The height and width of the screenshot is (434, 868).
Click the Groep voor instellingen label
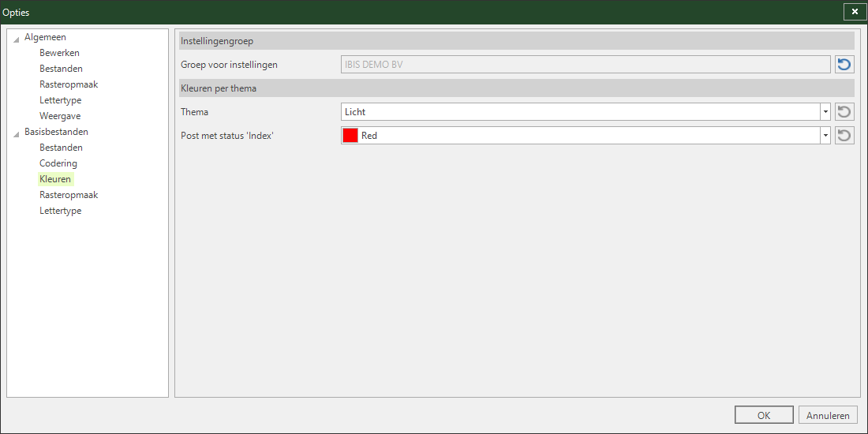coord(229,65)
